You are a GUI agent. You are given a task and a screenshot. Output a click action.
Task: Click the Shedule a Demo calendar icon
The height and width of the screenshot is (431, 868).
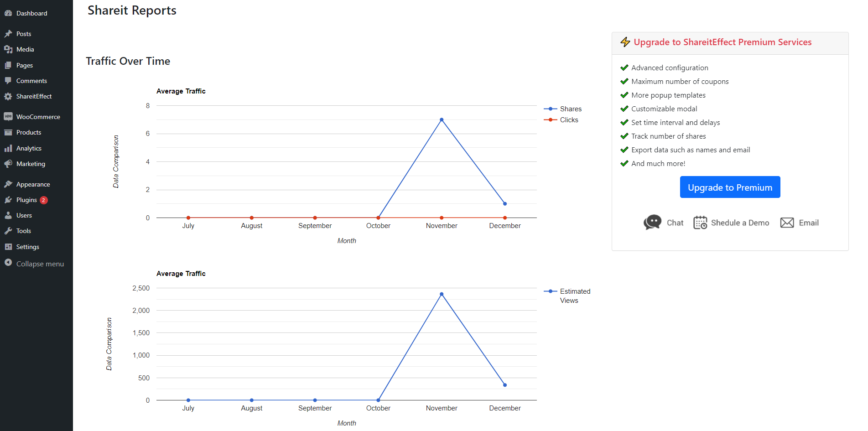click(x=700, y=223)
